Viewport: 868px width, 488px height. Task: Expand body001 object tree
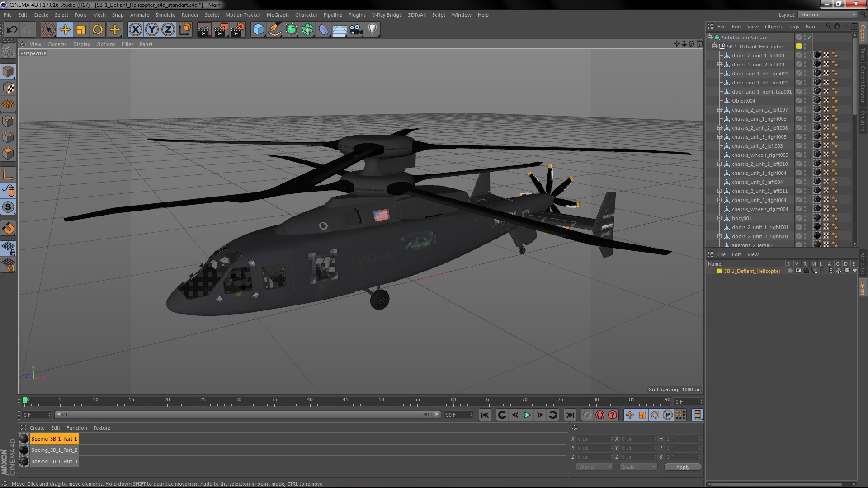tap(720, 218)
